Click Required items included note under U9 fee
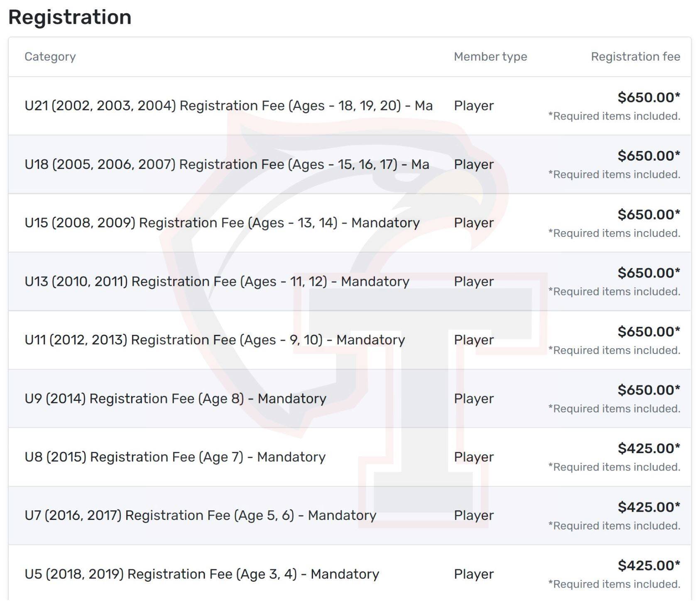Screen dimensions: 700x605 pyautogui.click(x=614, y=409)
